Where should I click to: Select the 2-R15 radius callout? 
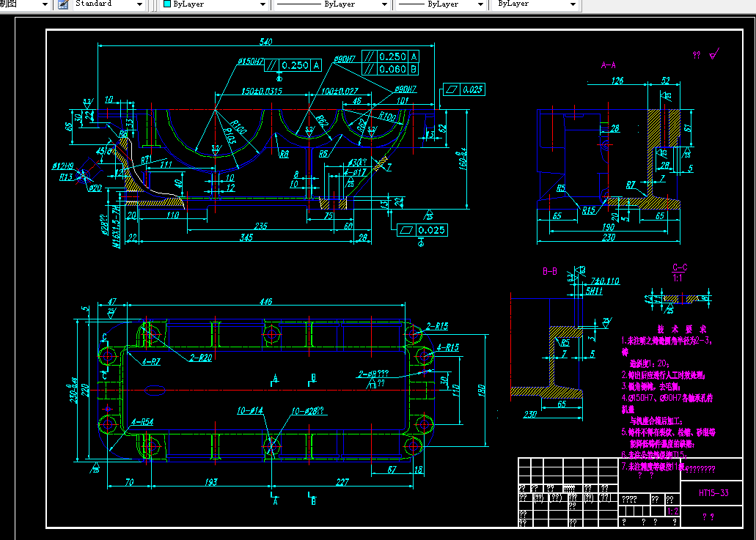(437, 326)
